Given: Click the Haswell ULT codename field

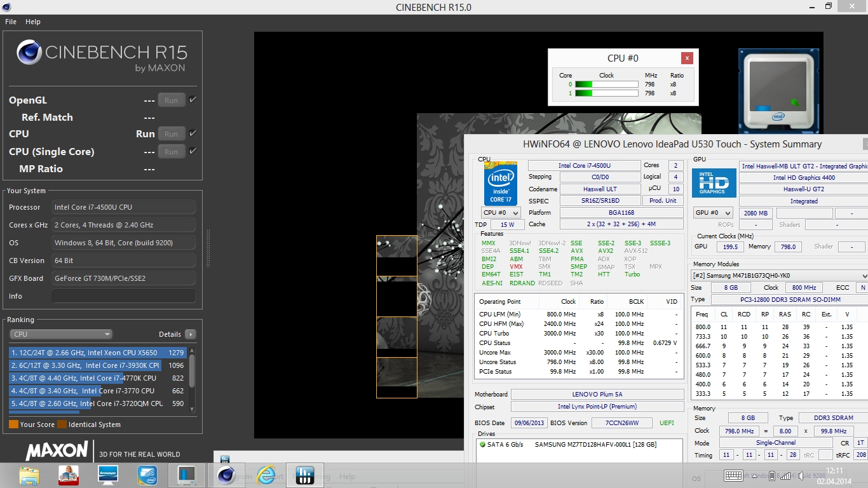Looking at the screenshot, I should [599, 189].
